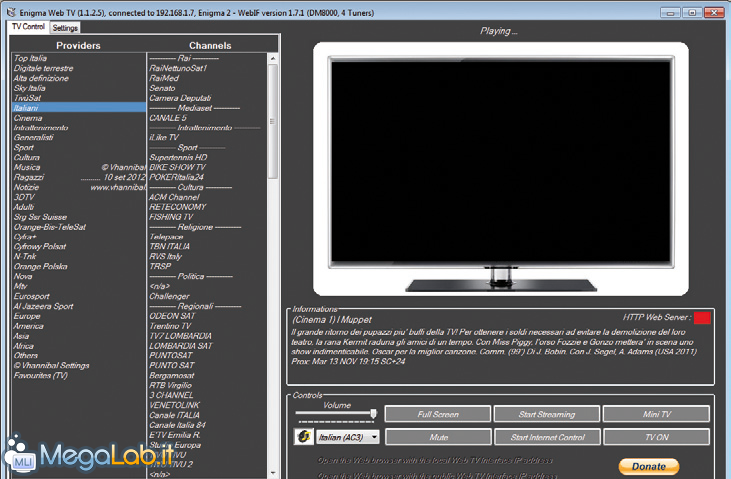
Task: Click the Channels list scroll down arrow
Action: [273, 473]
